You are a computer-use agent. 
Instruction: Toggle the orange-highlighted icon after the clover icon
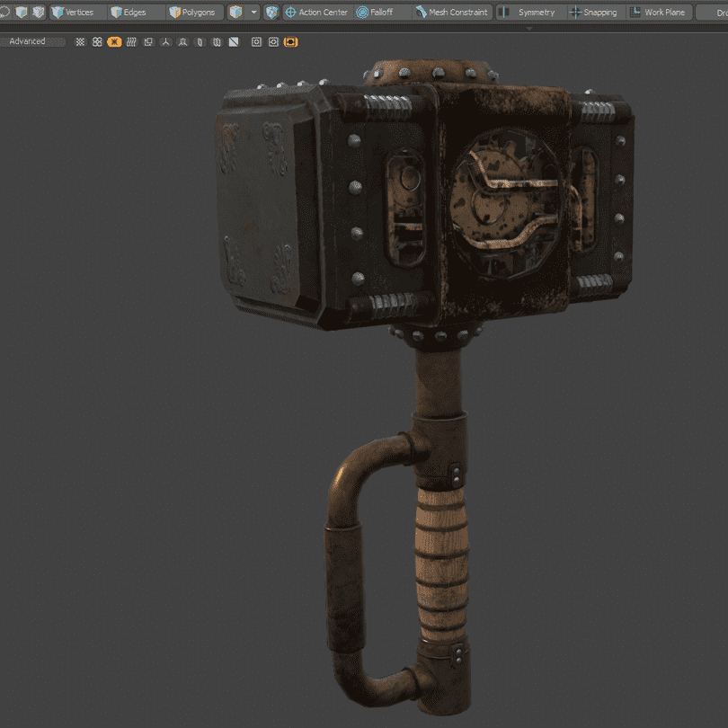(114, 42)
